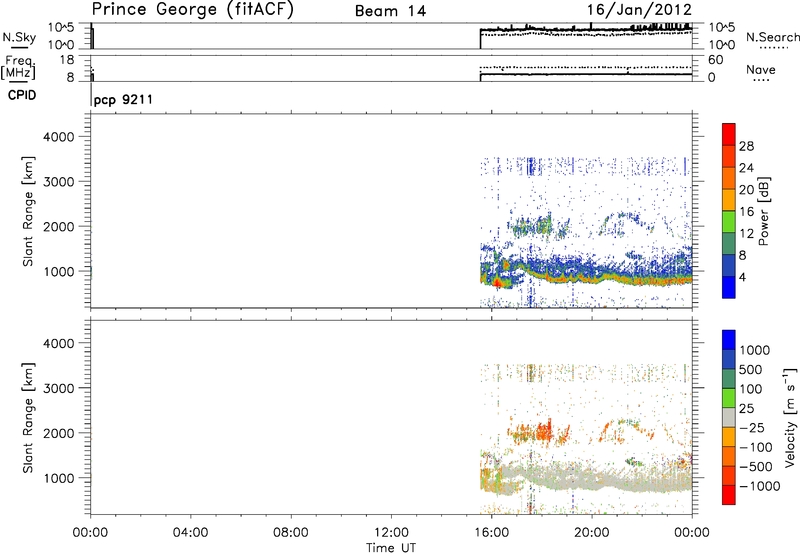This screenshot has width=800, height=554.
Task: Click the 'Velocity [m s-1]' colorbar title
Action: coord(790,417)
